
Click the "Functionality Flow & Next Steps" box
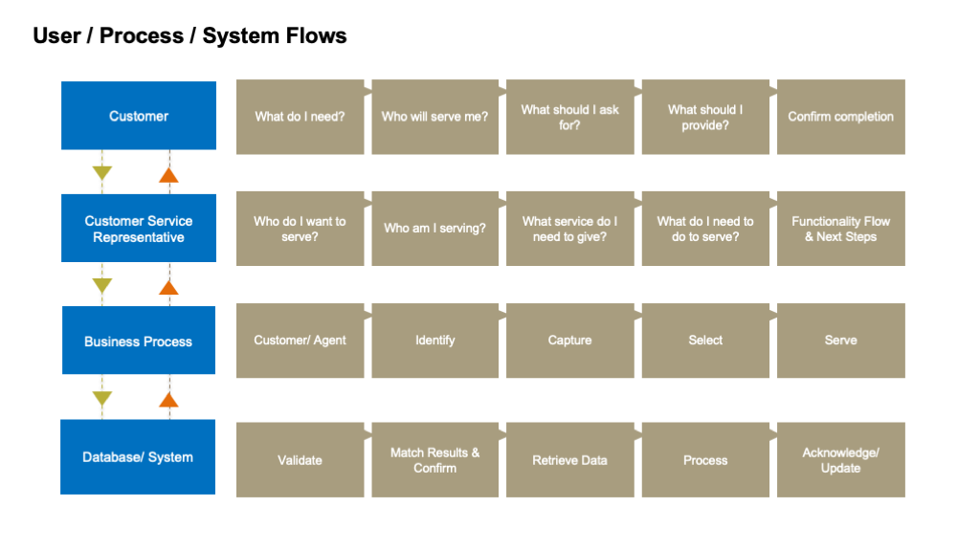click(x=840, y=229)
